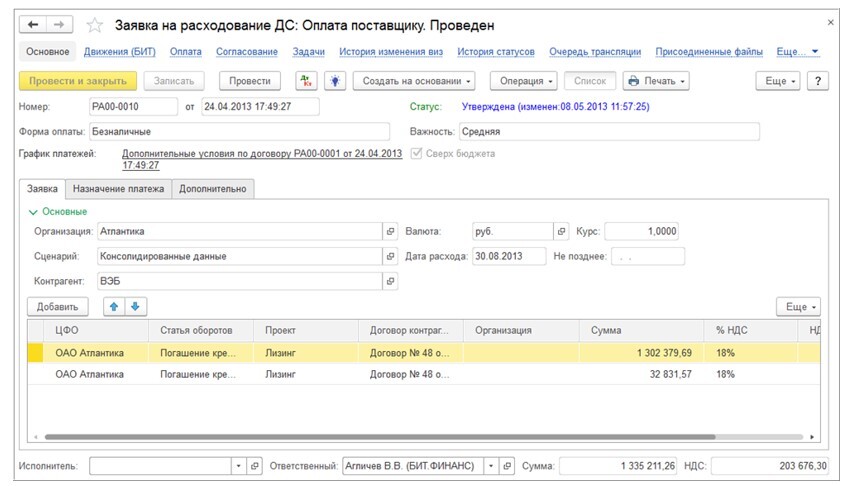Click the Записать button

point(174,81)
